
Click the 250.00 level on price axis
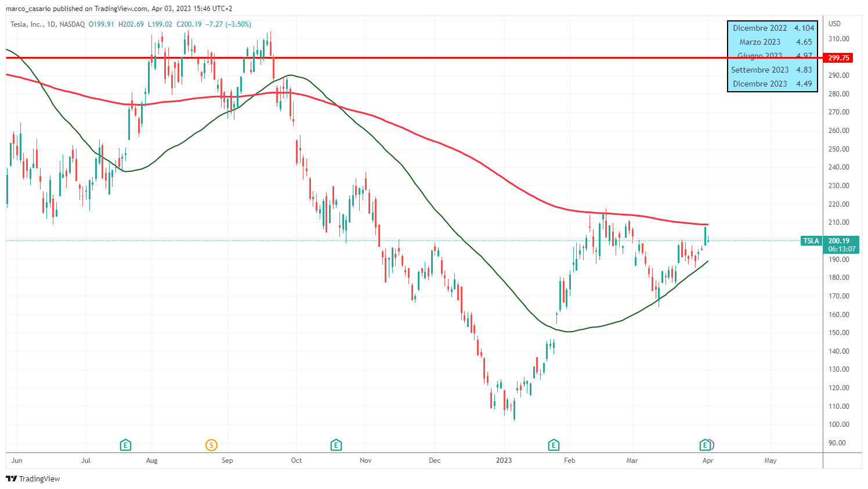838,149
